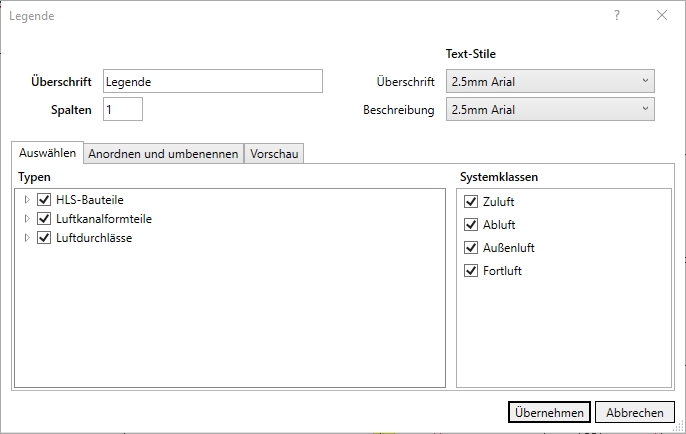Click the Abbrechen button
The image size is (686, 434).
click(x=635, y=413)
